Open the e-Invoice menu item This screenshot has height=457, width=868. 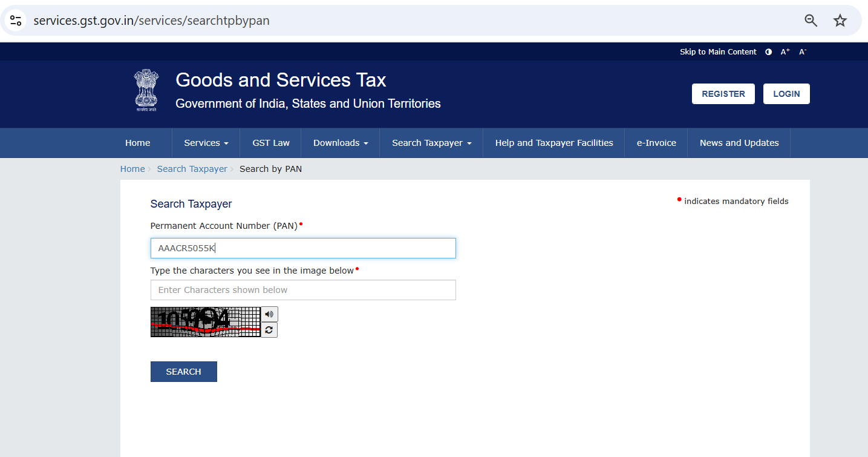pyautogui.click(x=656, y=143)
